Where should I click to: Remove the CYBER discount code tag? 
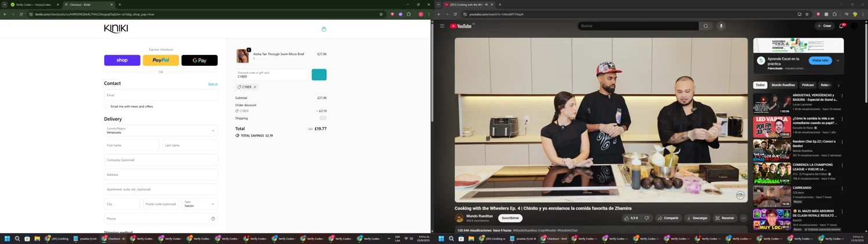255,87
